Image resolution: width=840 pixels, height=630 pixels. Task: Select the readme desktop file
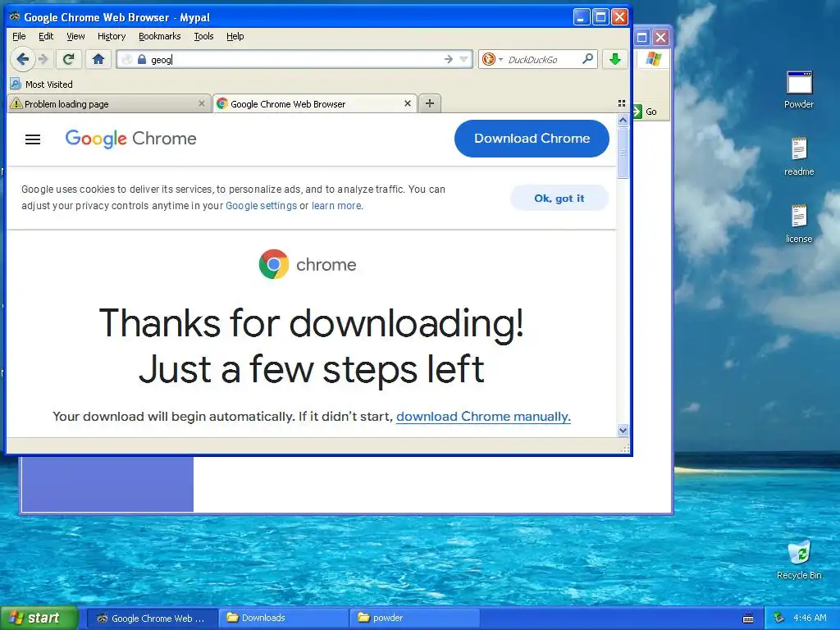pyautogui.click(x=799, y=157)
